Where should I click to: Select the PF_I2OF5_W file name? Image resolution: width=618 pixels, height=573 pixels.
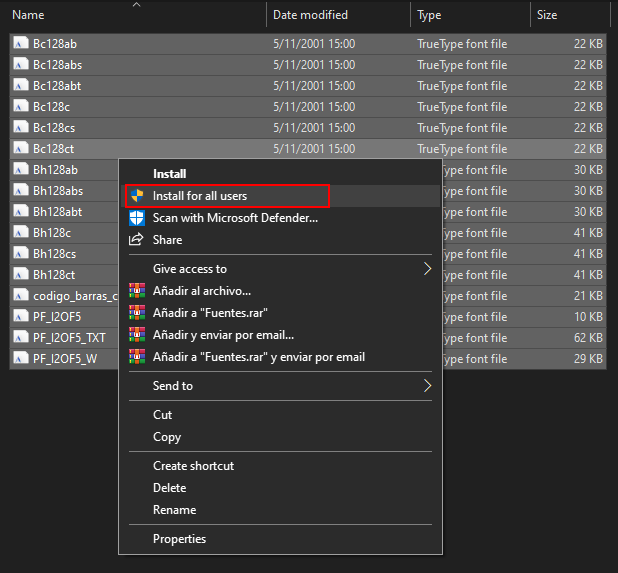click(65, 359)
